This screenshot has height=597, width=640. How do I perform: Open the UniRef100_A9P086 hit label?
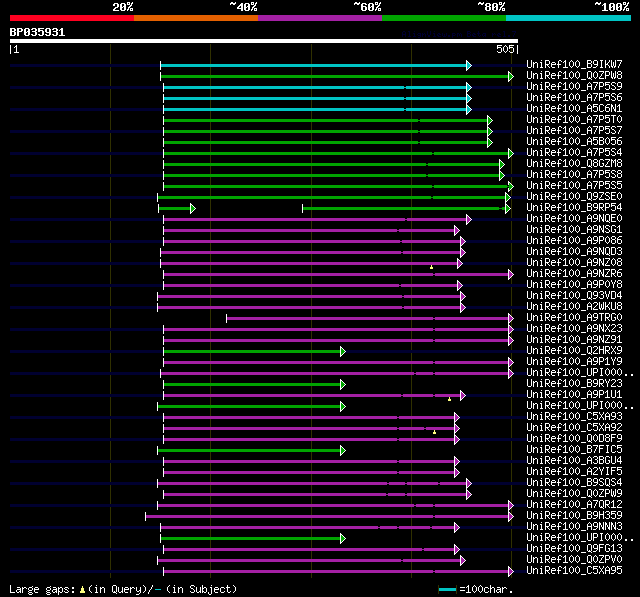[x=574, y=240]
